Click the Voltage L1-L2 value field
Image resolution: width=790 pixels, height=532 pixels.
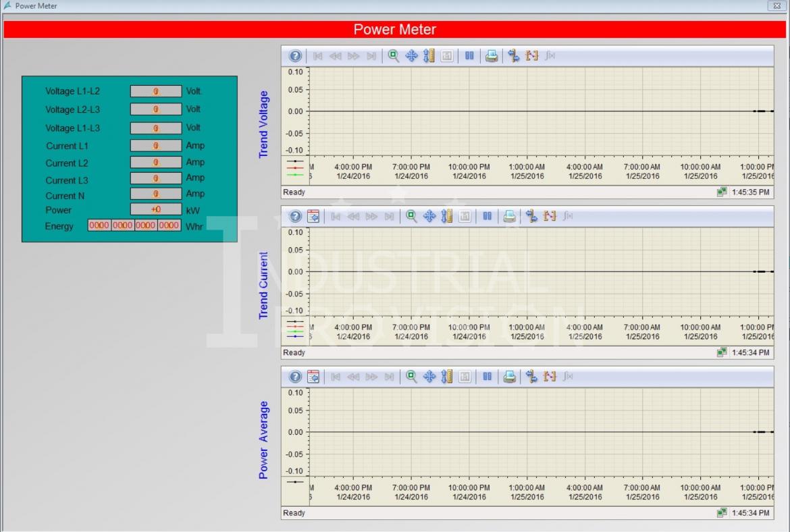pyautogui.click(x=156, y=91)
